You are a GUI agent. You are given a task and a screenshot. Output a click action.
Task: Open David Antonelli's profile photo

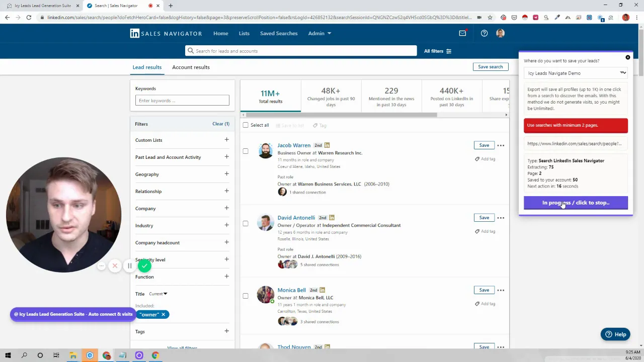[x=265, y=223]
